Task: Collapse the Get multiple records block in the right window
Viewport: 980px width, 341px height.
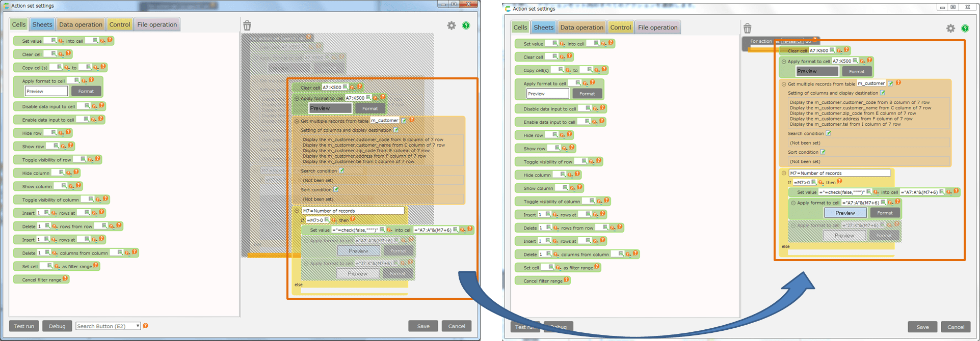Action: (x=784, y=84)
